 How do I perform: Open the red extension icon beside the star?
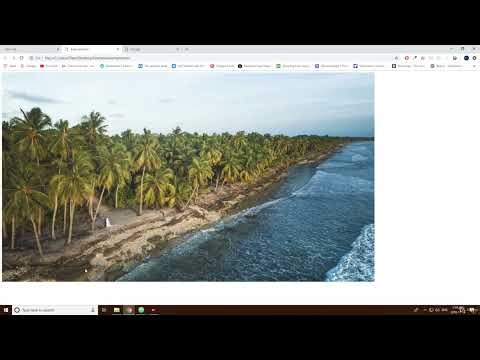[407, 58]
